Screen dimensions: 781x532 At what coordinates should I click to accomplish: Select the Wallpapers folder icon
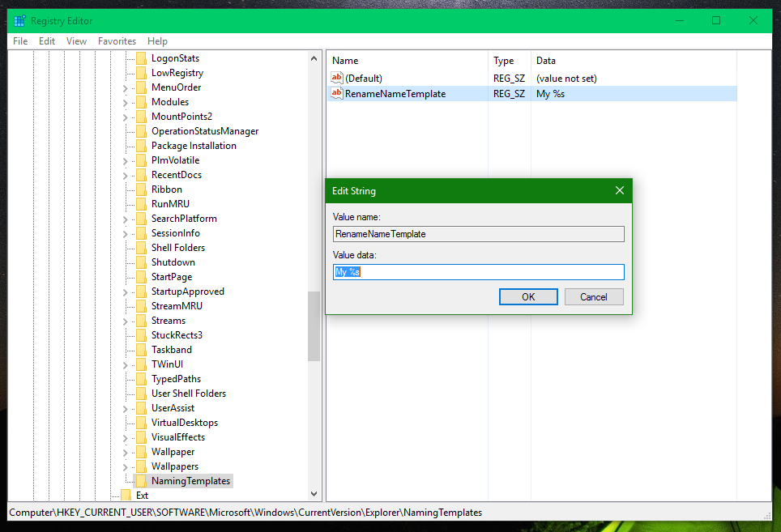point(142,466)
